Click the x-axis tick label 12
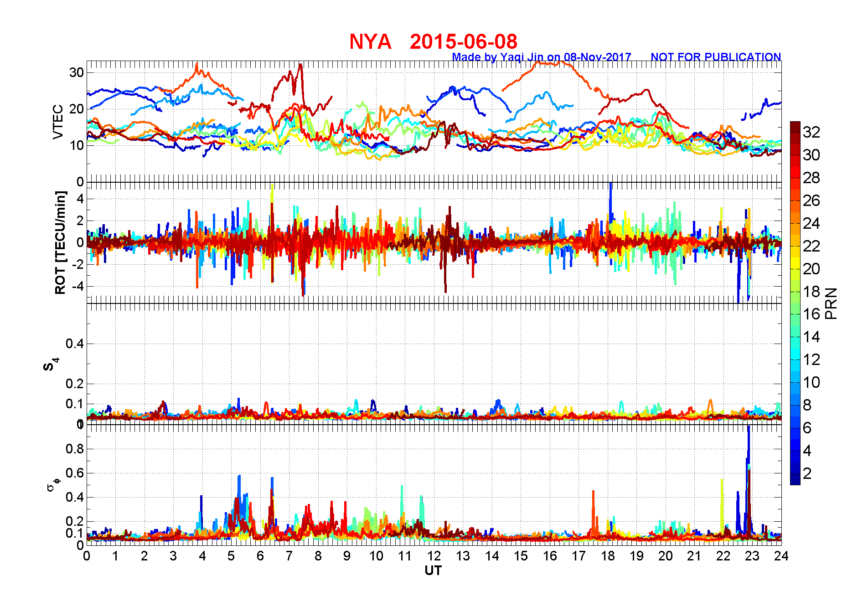 (x=434, y=556)
